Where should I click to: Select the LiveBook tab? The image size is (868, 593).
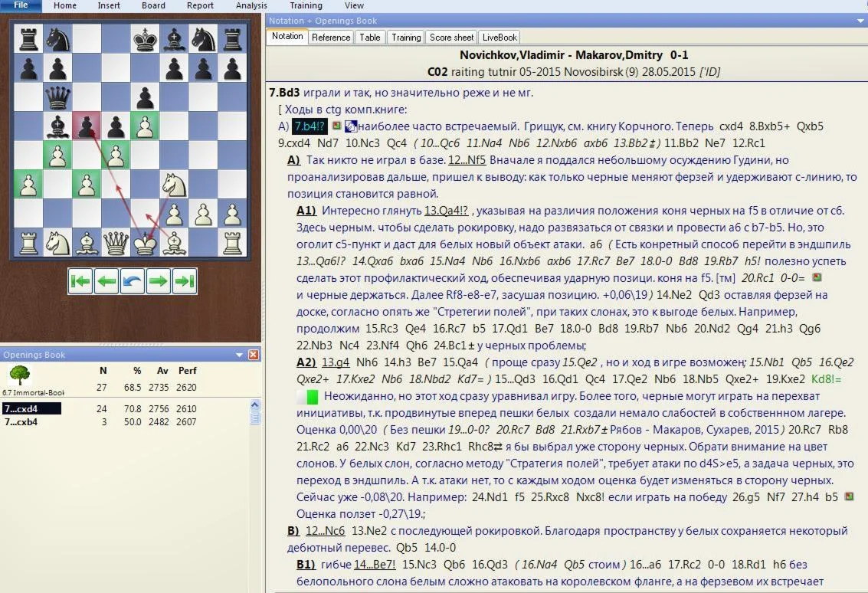pos(500,37)
